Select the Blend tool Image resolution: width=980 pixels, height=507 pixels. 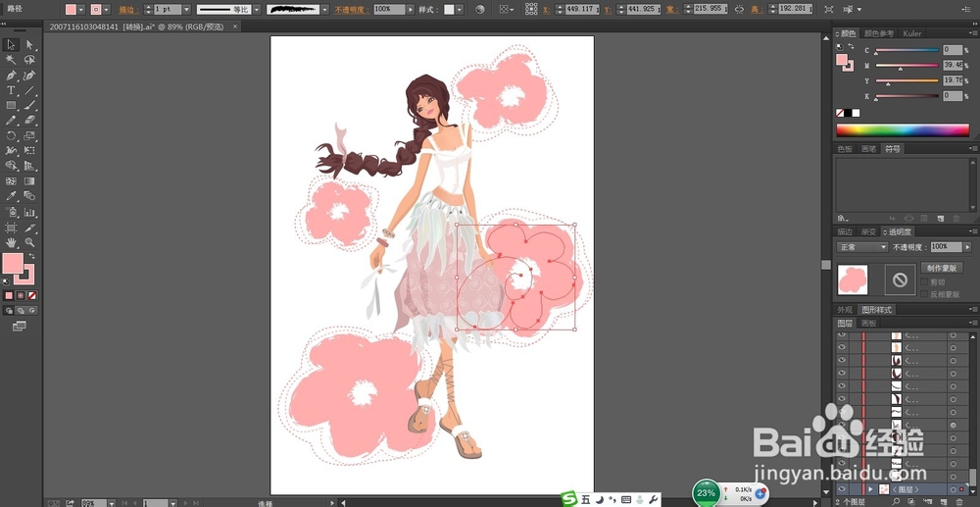(29, 196)
